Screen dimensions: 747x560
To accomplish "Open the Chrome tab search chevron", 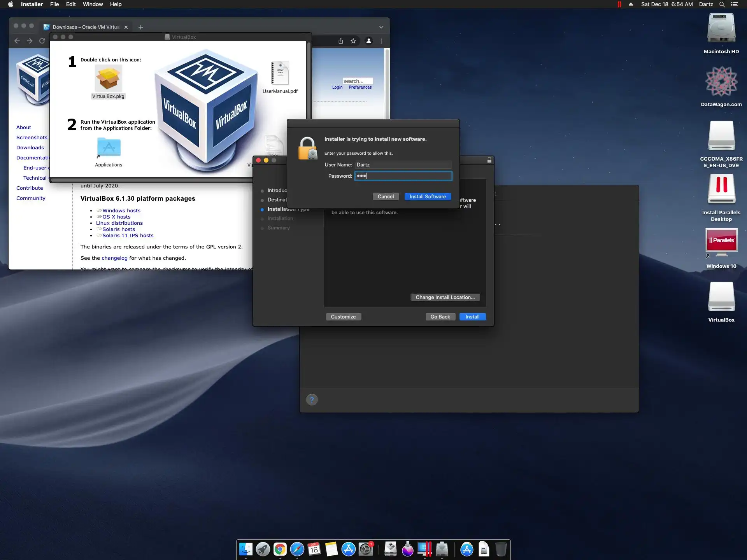I will [x=381, y=27].
